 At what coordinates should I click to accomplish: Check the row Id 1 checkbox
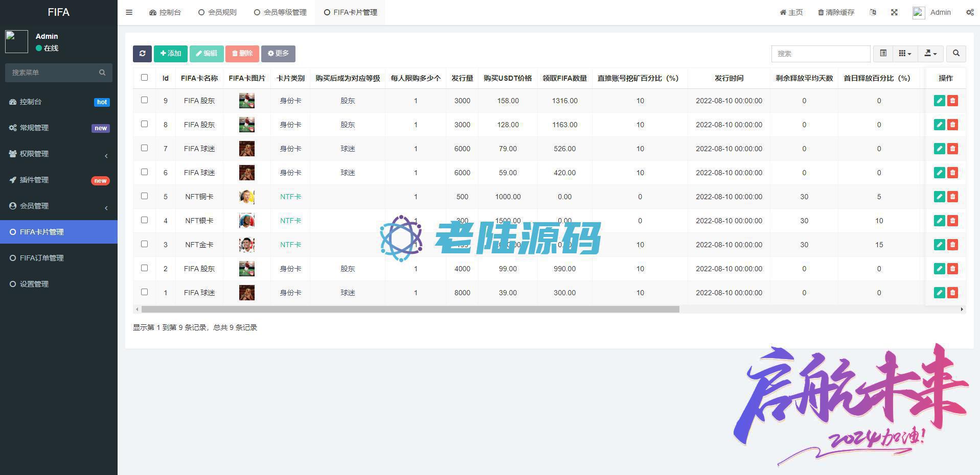144,292
